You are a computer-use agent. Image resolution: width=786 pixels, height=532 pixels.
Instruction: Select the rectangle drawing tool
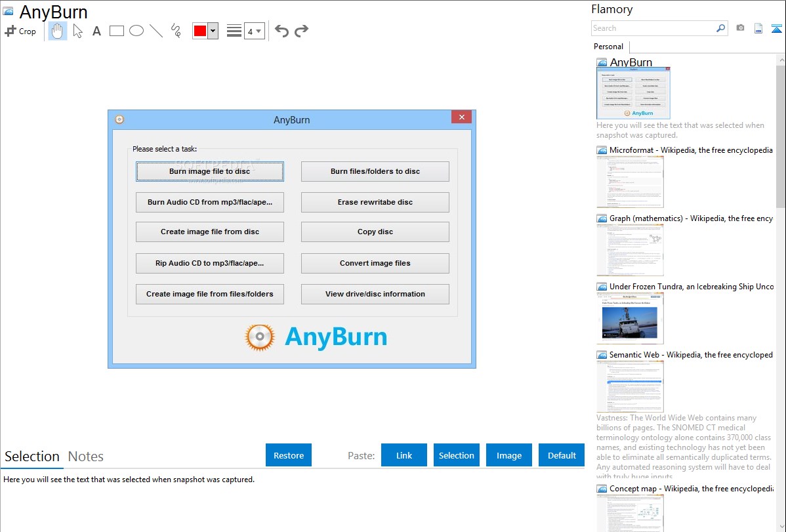pos(117,31)
